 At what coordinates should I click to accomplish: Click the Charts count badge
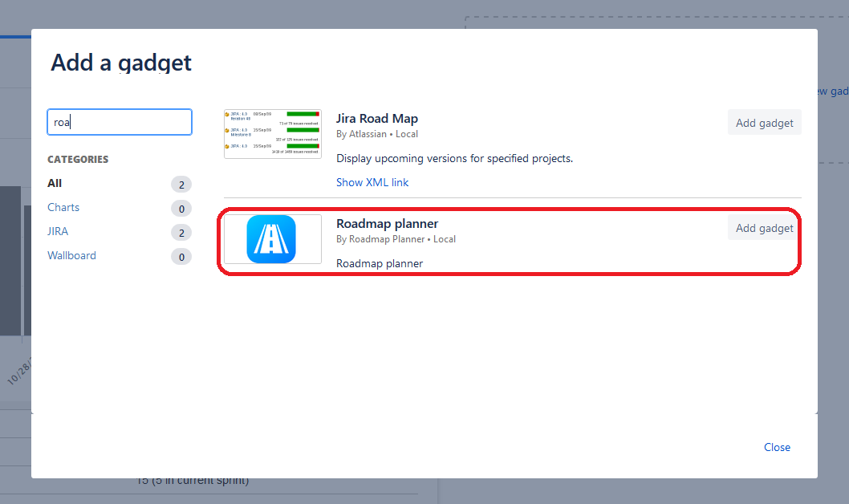click(x=181, y=209)
